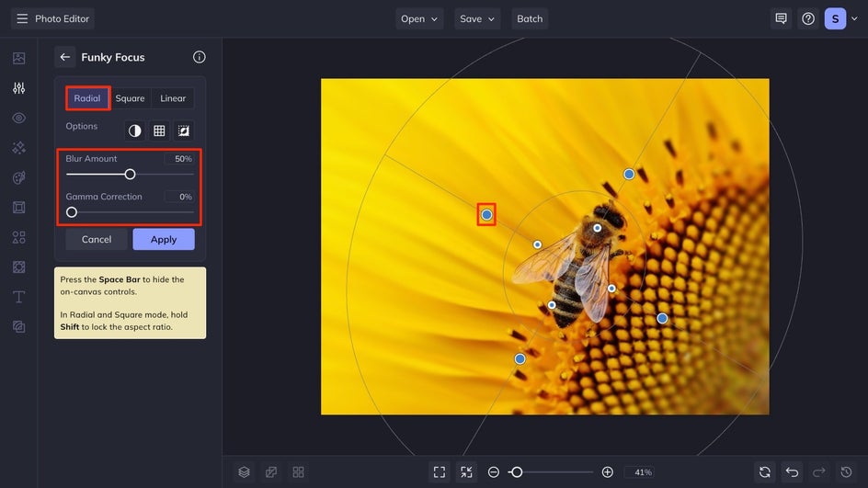868x488 pixels.
Task: Click the zoom slider handle
Action: (x=517, y=472)
